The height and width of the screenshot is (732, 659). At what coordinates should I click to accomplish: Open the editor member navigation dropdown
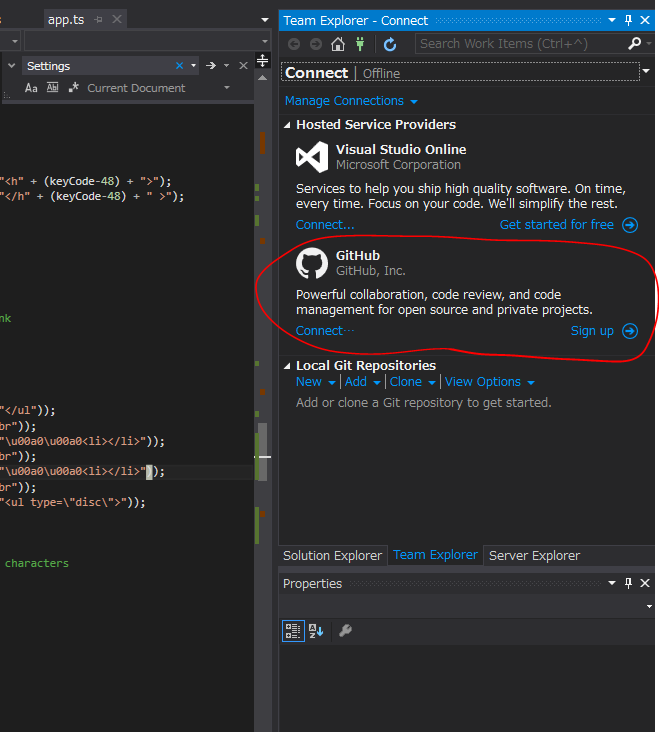pos(265,42)
